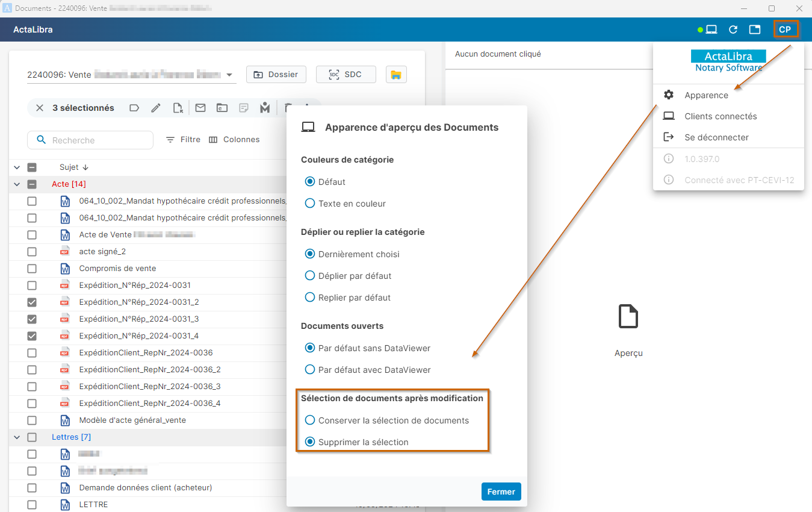Toggle the select-all checkbox in header row
Viewport: 812px width, 512px height.
tap(32, 167)
